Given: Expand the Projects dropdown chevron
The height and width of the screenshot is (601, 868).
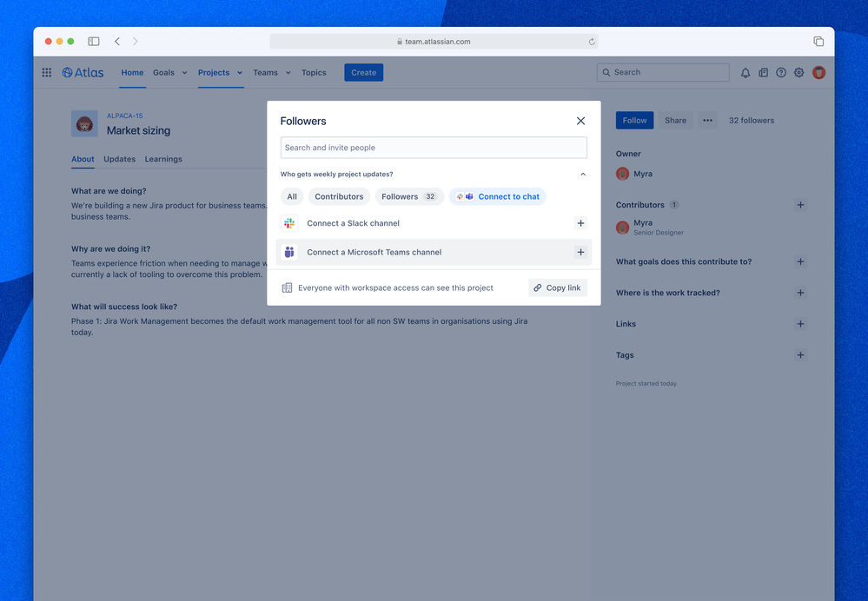Looking at the screenshot, I should 240,72.
